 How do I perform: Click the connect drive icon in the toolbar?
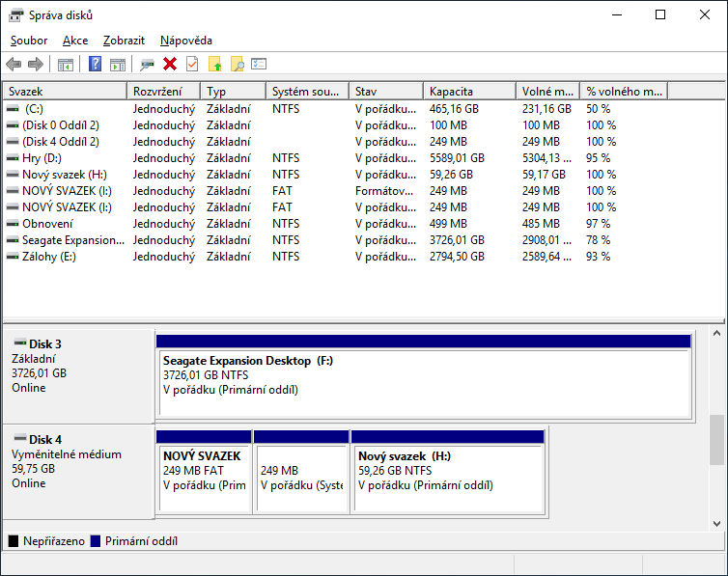tap(147, 65)
